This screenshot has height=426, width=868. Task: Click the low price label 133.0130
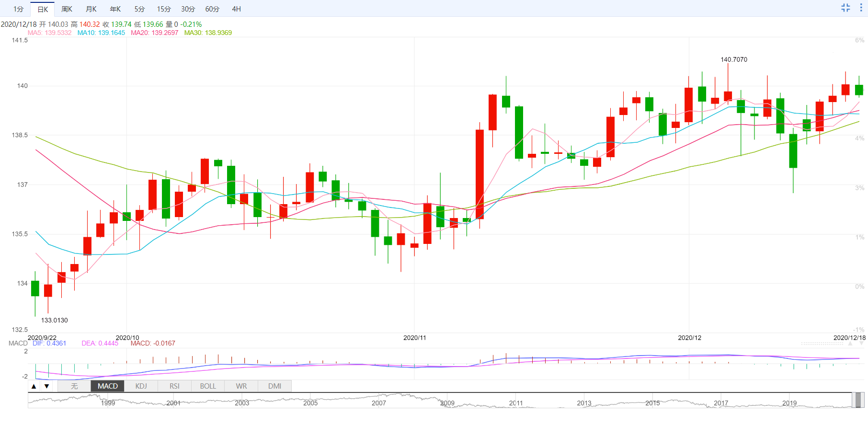coord(55,320)
